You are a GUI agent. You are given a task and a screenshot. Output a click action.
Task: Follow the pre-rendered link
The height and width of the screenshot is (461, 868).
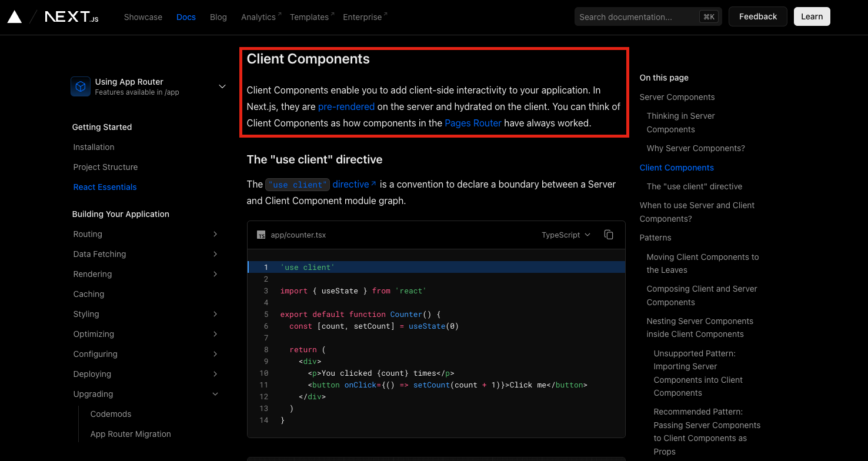tap(346, 106)
